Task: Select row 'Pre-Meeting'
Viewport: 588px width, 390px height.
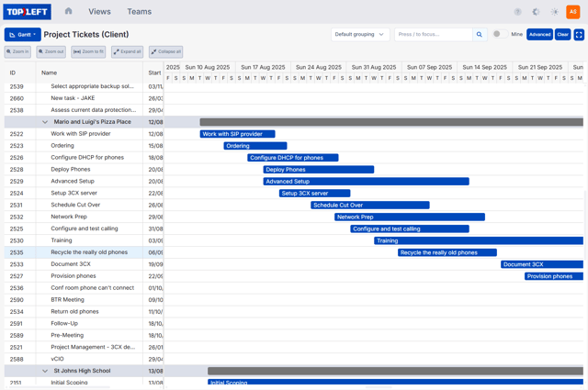Action: tap(84, 335)
